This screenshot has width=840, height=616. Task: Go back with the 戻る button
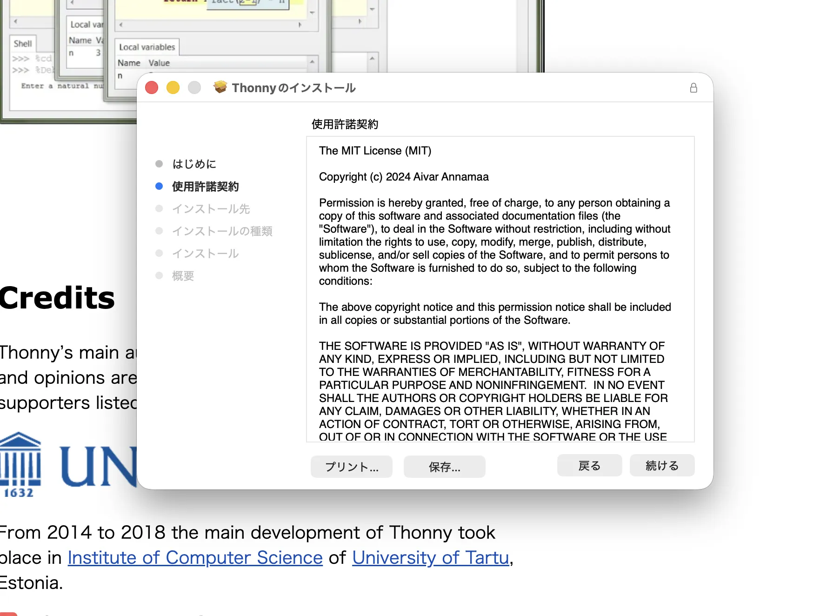pyautogui.click(x=589, y=466)
